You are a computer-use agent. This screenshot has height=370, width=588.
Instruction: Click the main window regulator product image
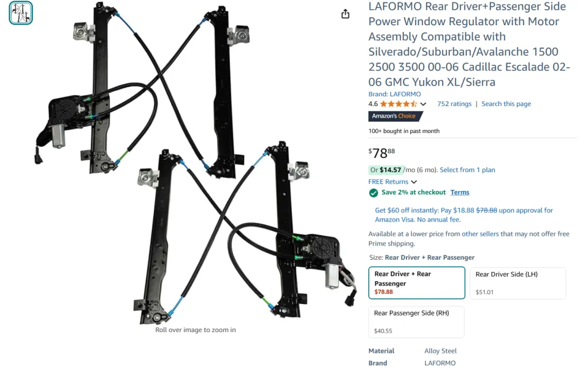(x=195, y=163)
